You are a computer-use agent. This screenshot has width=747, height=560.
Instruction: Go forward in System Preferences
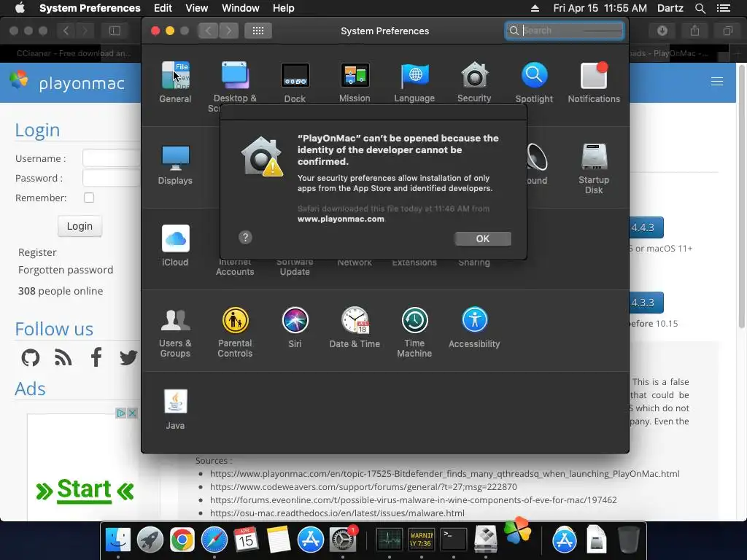click(228, 31)
